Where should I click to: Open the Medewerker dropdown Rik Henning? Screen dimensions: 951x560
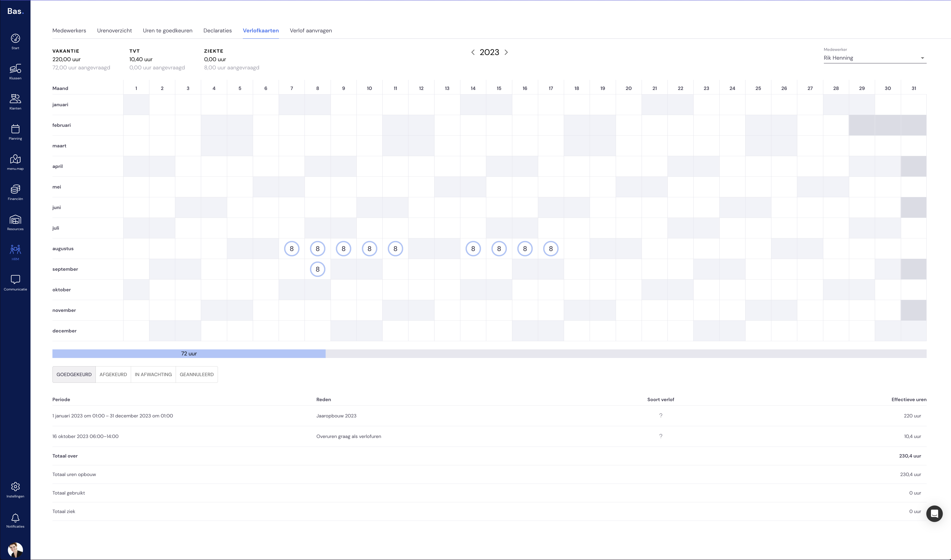coord(875,58)
